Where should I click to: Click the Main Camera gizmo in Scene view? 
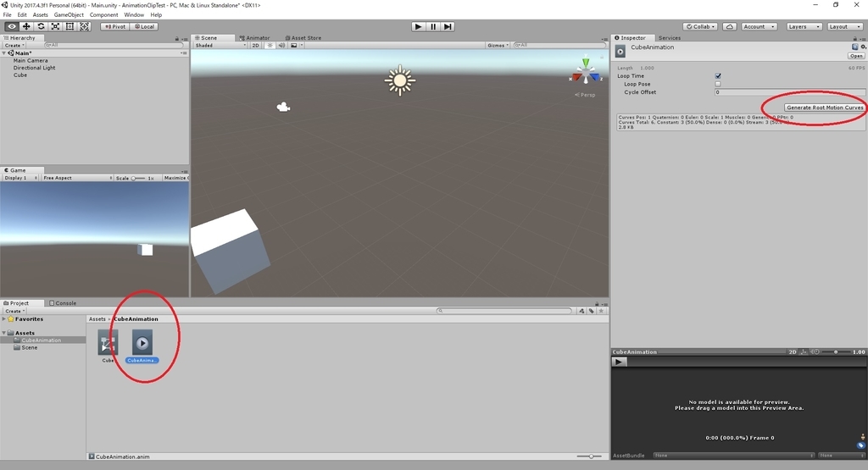(x=283, y=107)
